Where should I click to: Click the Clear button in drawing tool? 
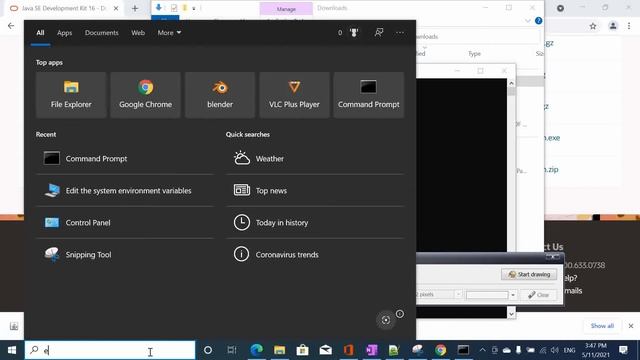point(538,295)
